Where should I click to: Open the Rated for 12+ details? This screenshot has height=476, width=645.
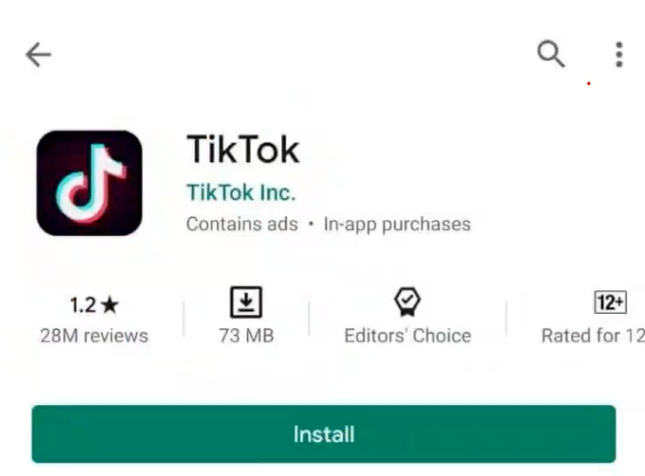(593, 336)
